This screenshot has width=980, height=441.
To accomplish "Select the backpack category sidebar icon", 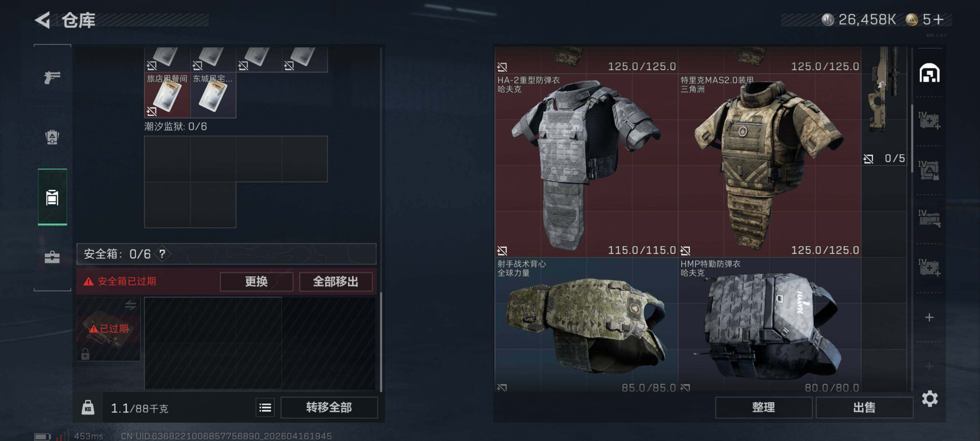I will 52,137.
